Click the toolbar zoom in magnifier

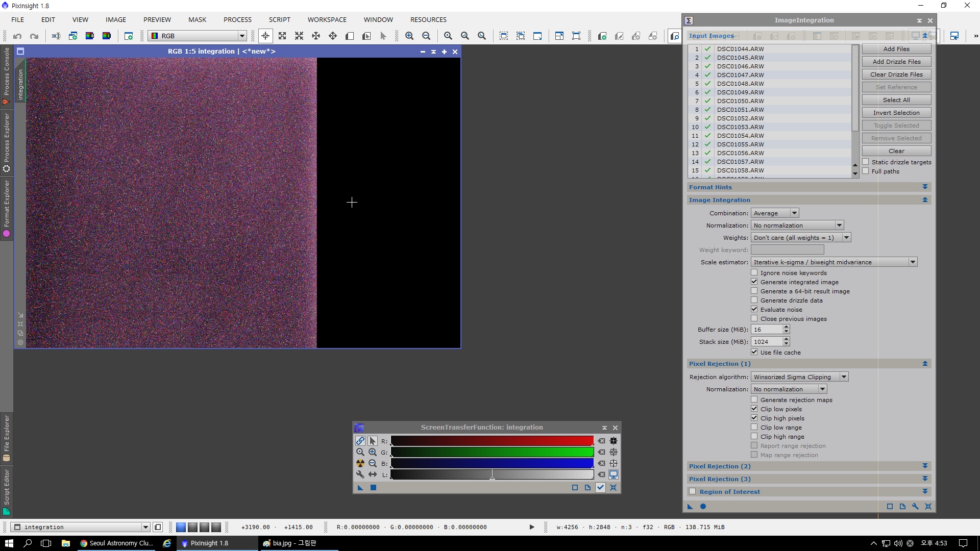tap(409, 36)
